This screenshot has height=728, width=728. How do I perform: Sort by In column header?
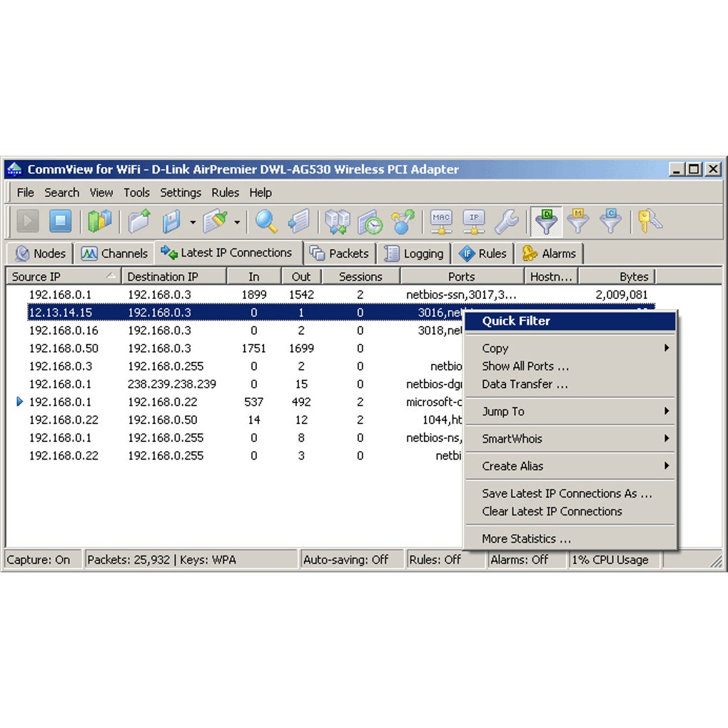pos(254,276)
